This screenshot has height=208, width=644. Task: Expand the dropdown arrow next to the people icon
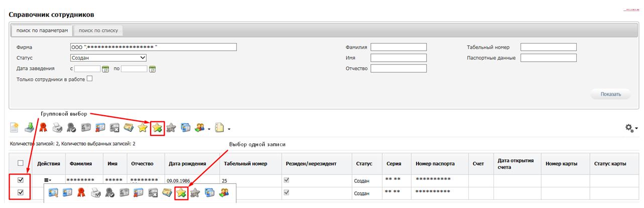209,128
